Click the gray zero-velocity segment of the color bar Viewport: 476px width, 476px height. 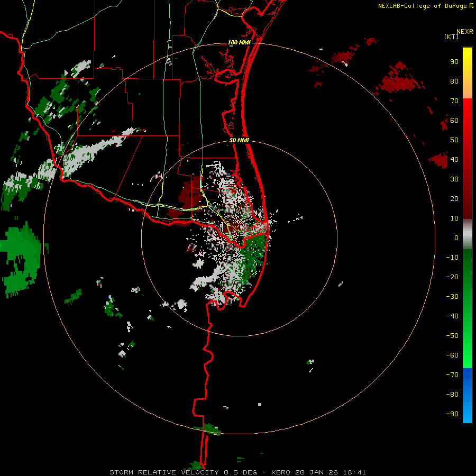click(467, 234)
